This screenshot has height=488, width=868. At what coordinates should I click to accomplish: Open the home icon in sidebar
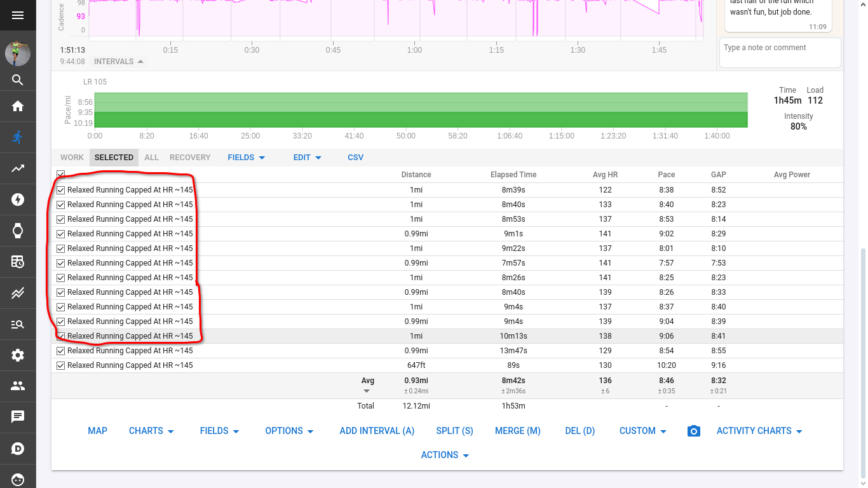click(x=17, y=106)
